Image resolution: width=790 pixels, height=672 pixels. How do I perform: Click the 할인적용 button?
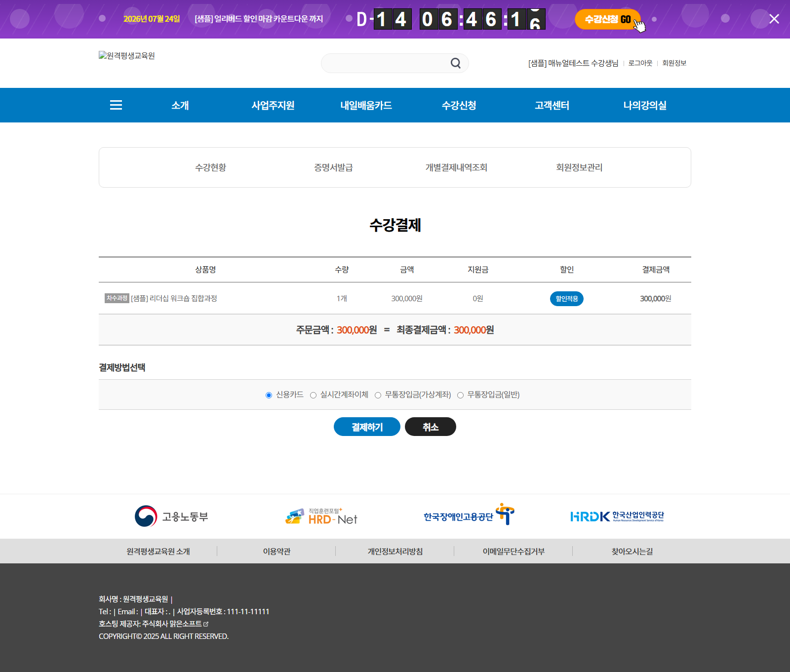pyautogui.click(x=567, y=299)
